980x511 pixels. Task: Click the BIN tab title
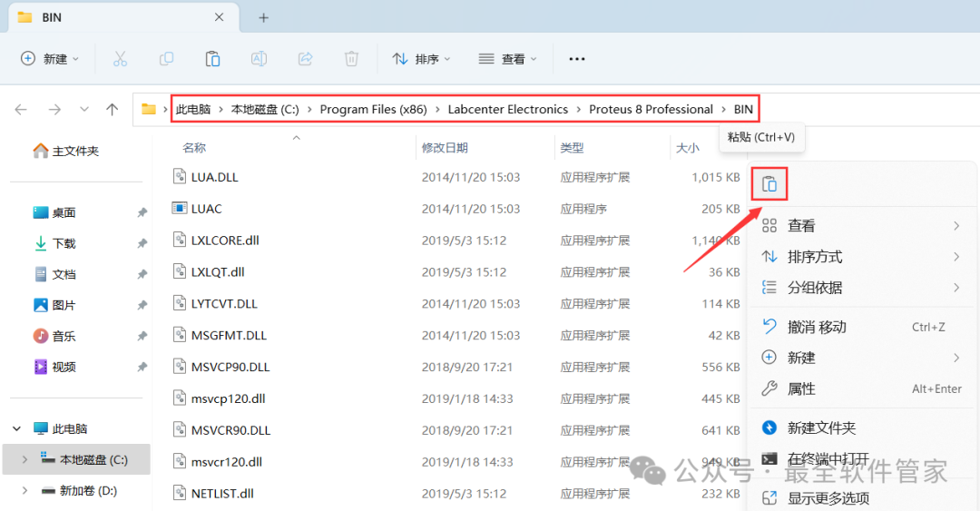click(52, 17)
